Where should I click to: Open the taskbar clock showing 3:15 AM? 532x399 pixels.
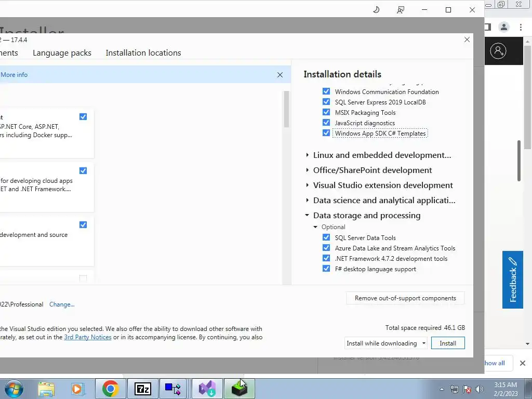point(506,389)
